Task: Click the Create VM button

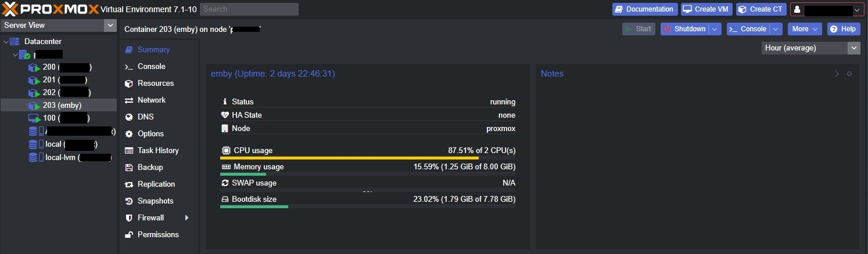Action: pyautogui.click(x=706, y=9)
